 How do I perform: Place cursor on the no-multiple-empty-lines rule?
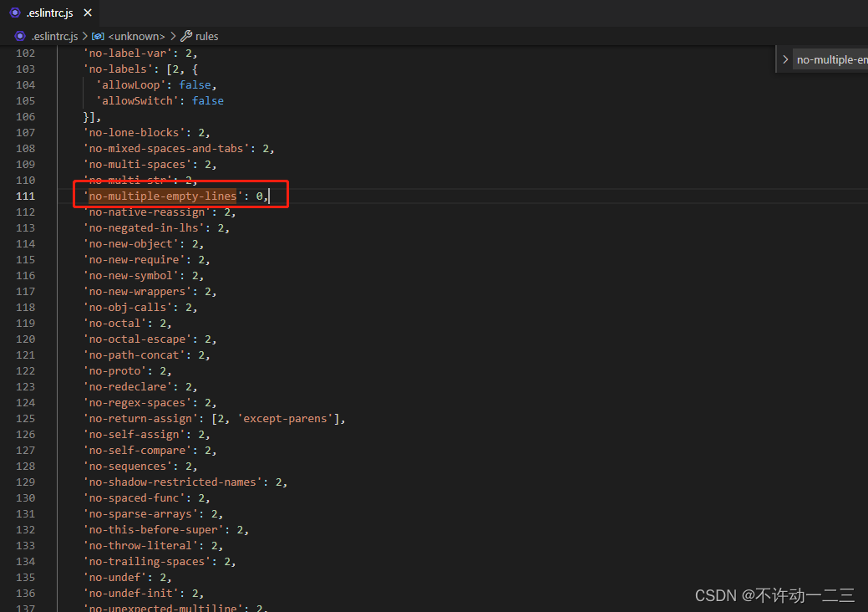tap(163, 196)
